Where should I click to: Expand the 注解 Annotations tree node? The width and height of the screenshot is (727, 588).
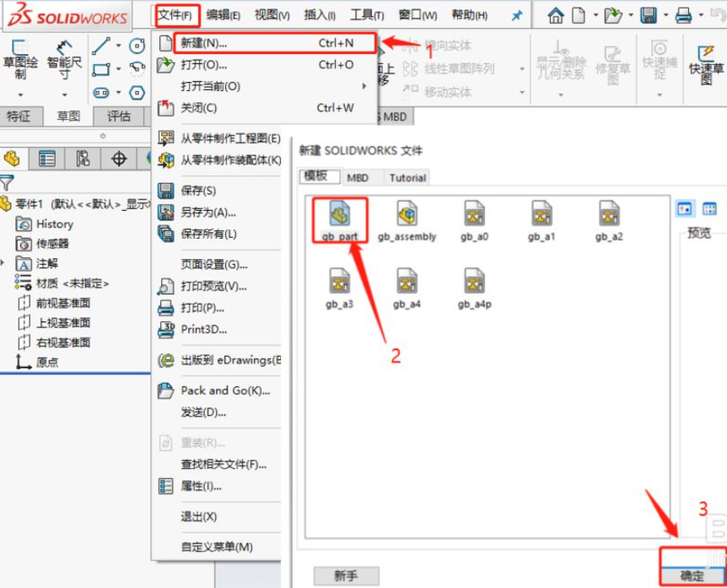3,263
